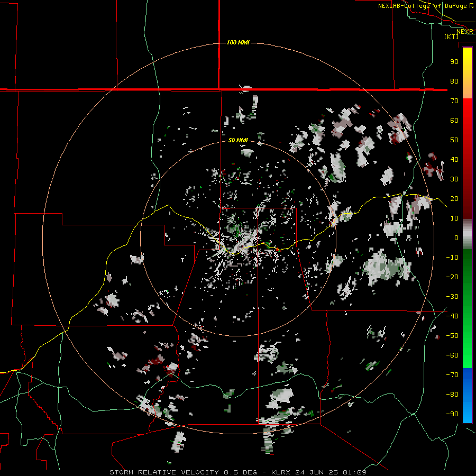Click the -50 label on the velocity scale
Viewport: 476px width, 476px height.
tap(452, 336)
